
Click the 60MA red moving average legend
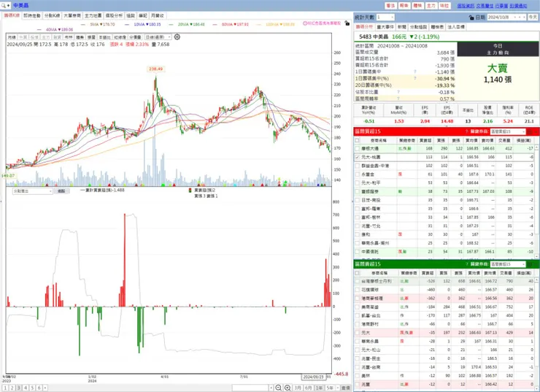coord(231,25)
